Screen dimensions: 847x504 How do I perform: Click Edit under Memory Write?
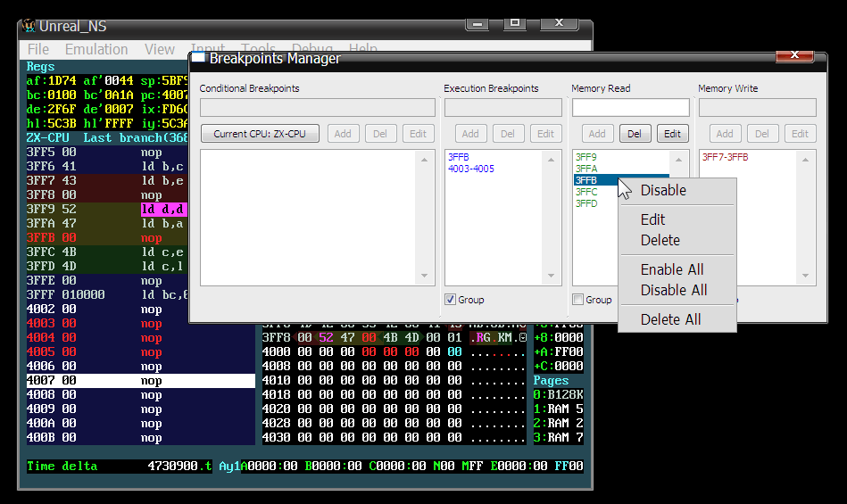click(x=800, y=134)
